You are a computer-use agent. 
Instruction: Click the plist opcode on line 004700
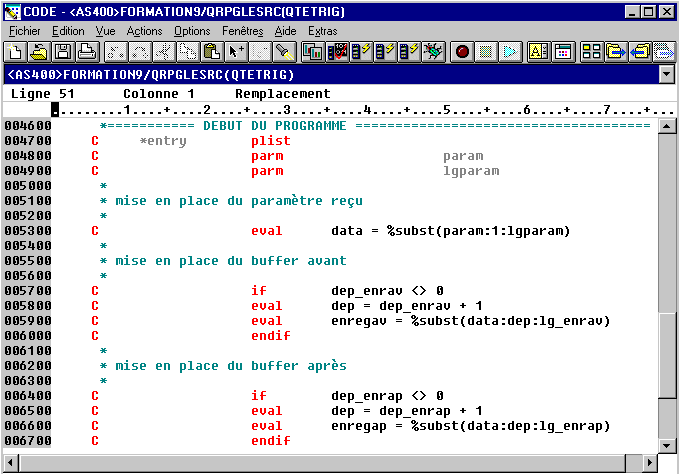tap(266, 141)
